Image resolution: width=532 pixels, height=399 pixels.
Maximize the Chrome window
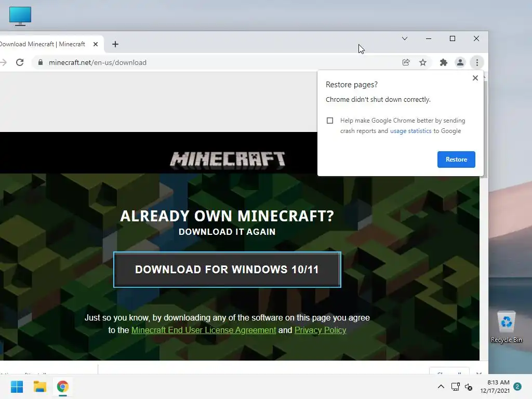[453, 38]
